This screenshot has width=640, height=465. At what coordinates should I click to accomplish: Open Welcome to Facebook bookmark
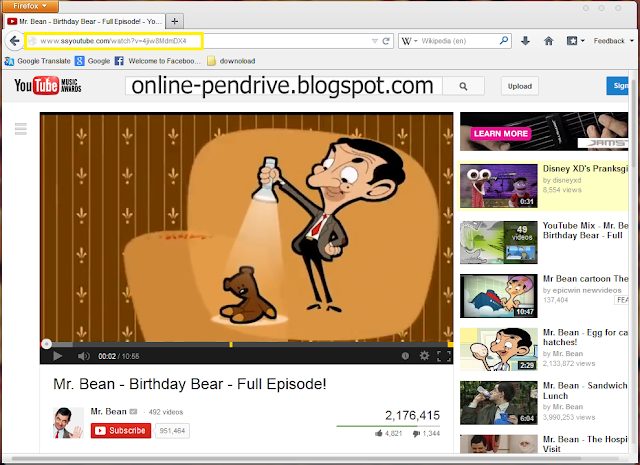pos(158,61)
